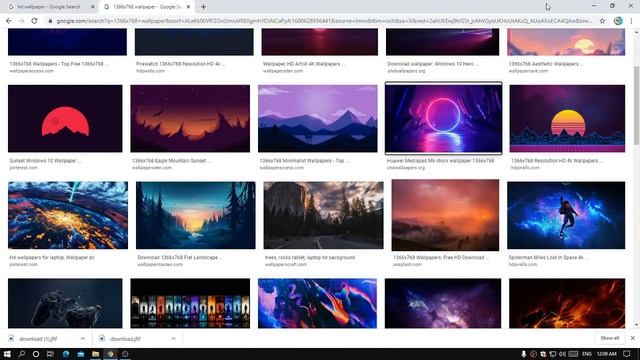Screen dimensions: 640x360
Task: Open the trees and rocks road wallpaper
Action: [x=323, y=215]
